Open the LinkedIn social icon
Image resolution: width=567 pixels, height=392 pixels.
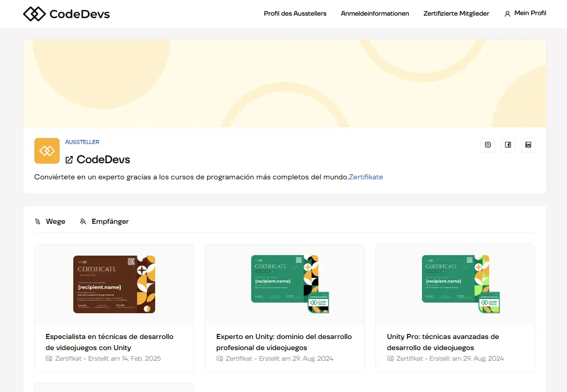coord(528,145)
